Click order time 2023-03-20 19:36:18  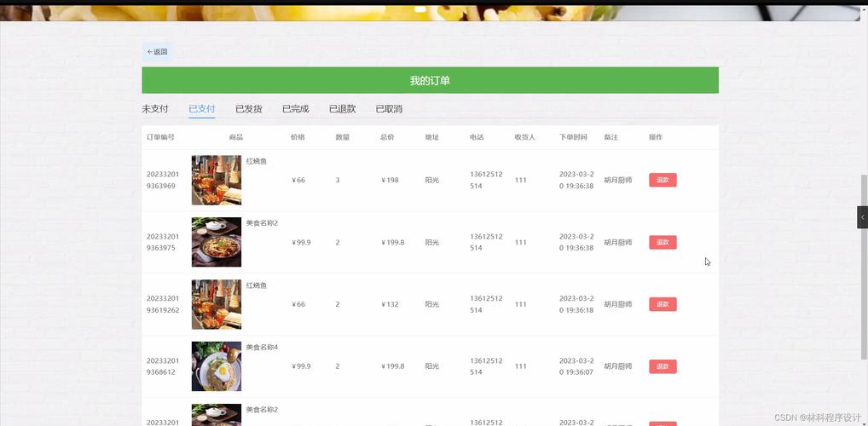click(x=576, y=304)
